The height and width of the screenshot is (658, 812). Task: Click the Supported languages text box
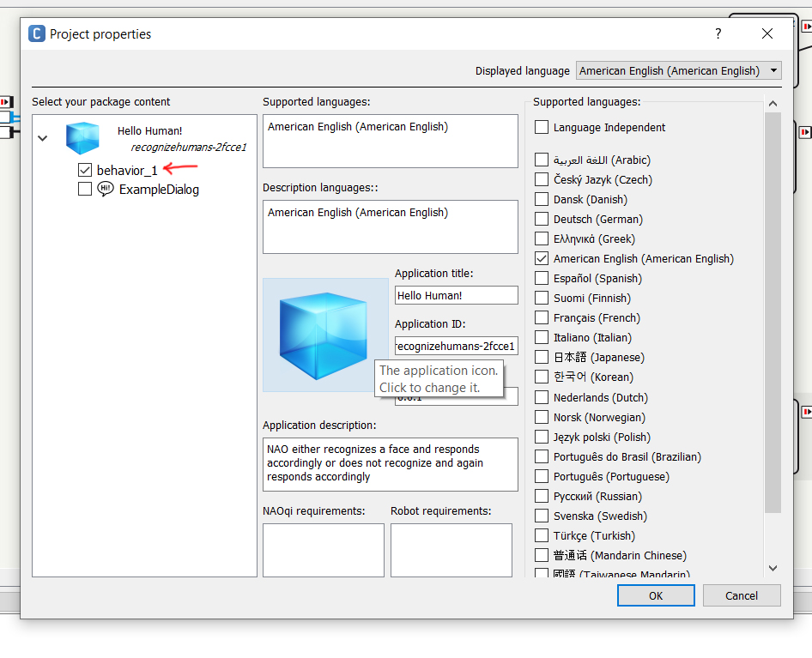click(390, 141)
